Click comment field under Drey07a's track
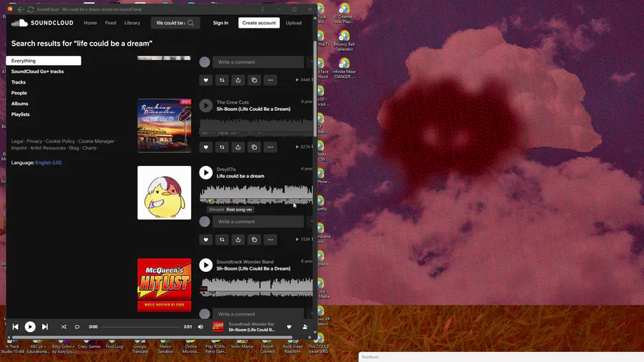The image size is (644, 362). point(258,222)
